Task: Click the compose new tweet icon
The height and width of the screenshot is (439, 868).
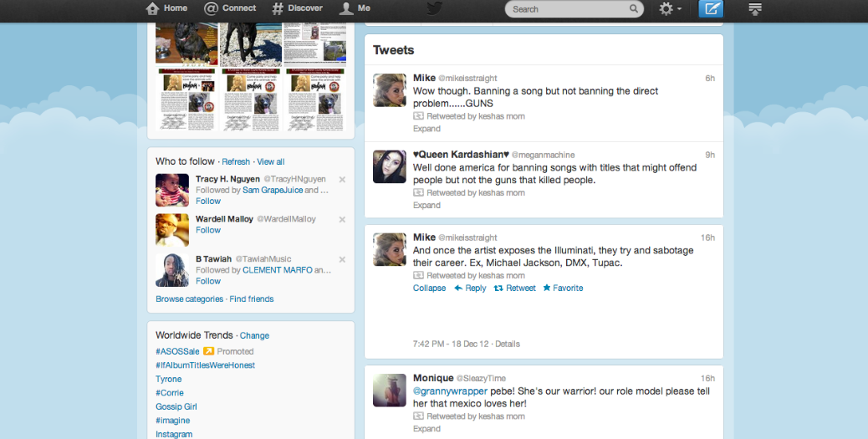Action: 711,9
